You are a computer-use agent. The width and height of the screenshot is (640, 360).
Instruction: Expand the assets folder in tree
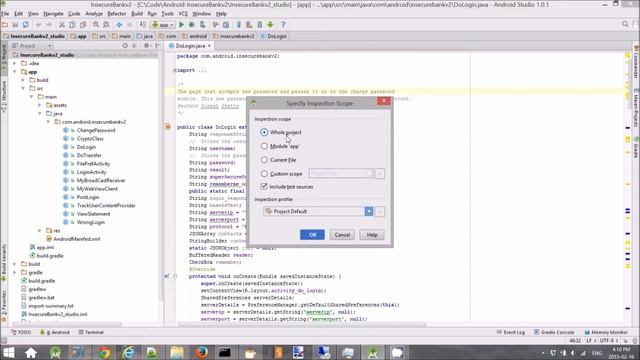40,105
